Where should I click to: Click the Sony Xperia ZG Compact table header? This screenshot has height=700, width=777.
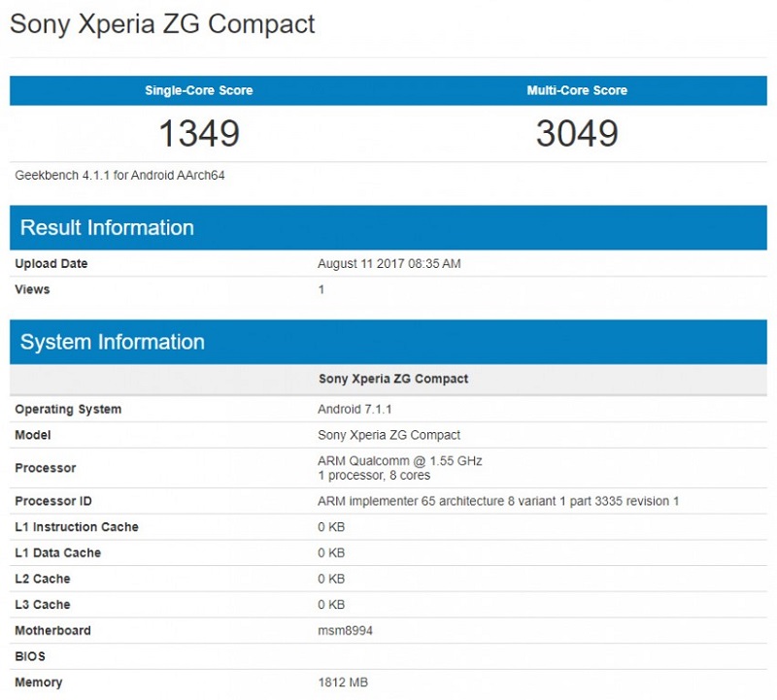click(391, 378)
